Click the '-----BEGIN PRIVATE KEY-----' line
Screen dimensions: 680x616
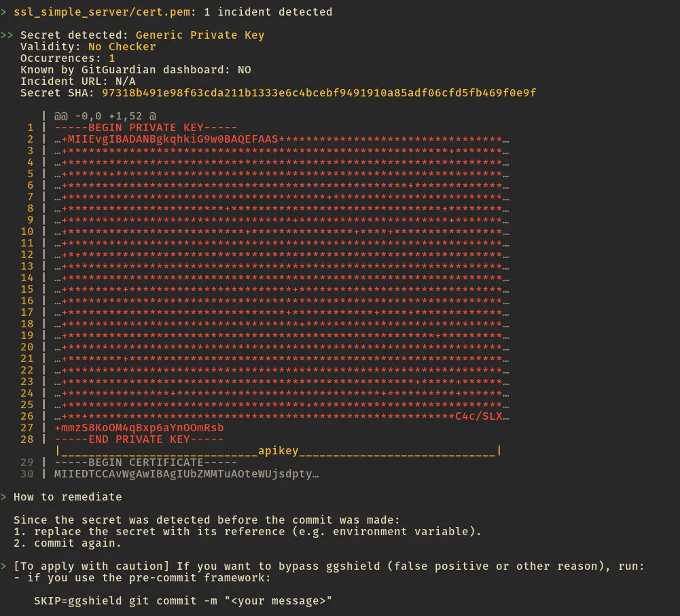[x=145, y=128]
